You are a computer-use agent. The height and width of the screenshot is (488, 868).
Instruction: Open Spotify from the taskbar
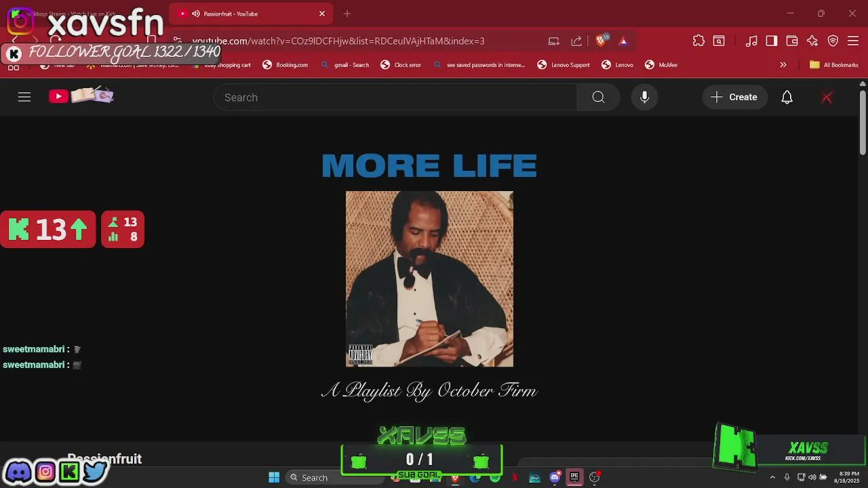495,477
